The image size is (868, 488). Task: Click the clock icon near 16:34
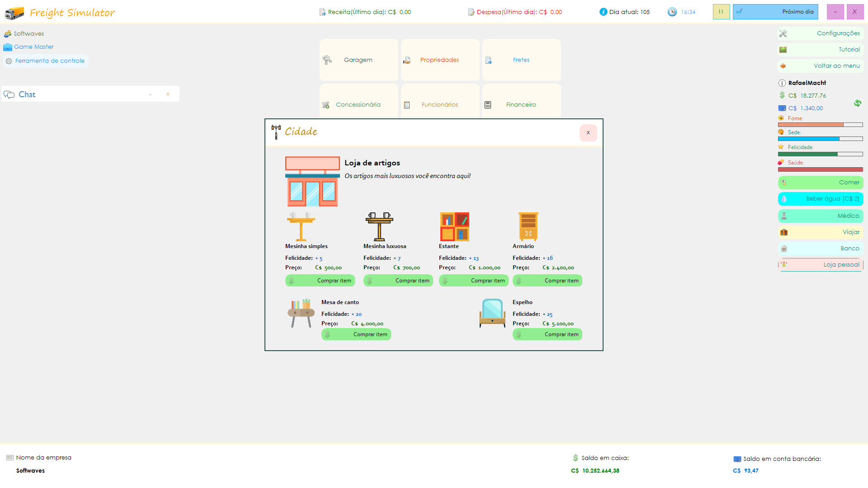tap(672, 12)
